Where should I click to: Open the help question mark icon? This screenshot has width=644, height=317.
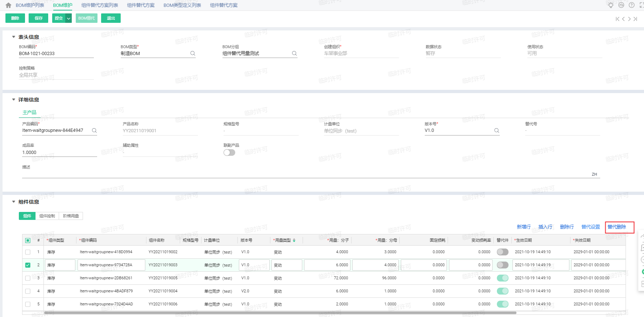click(632, 5)
